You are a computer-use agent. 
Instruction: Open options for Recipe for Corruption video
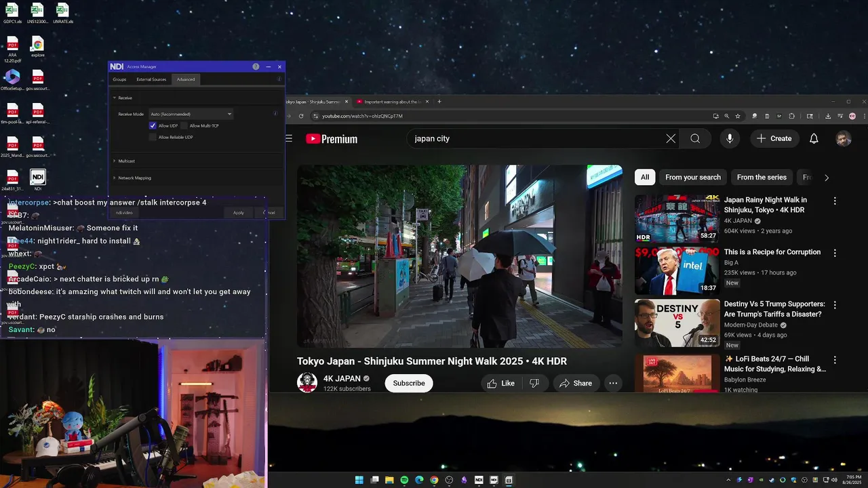coord(835,253)
